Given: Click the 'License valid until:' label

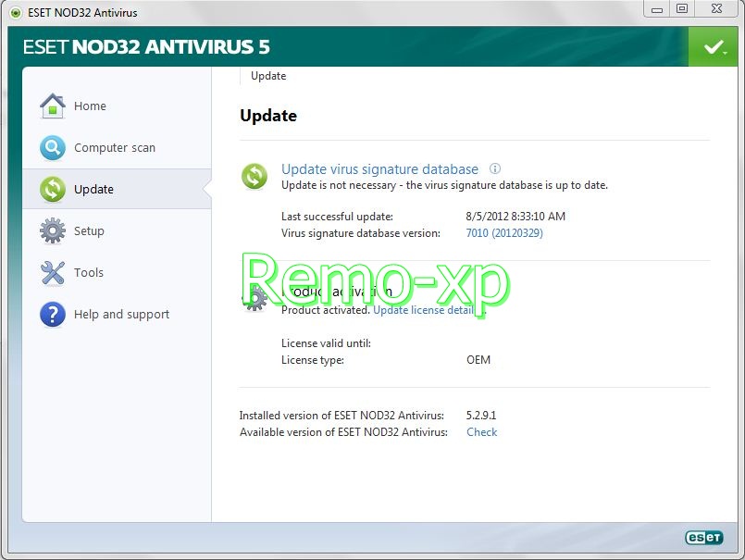Looking at the screenshot, I should pos(326,343).
